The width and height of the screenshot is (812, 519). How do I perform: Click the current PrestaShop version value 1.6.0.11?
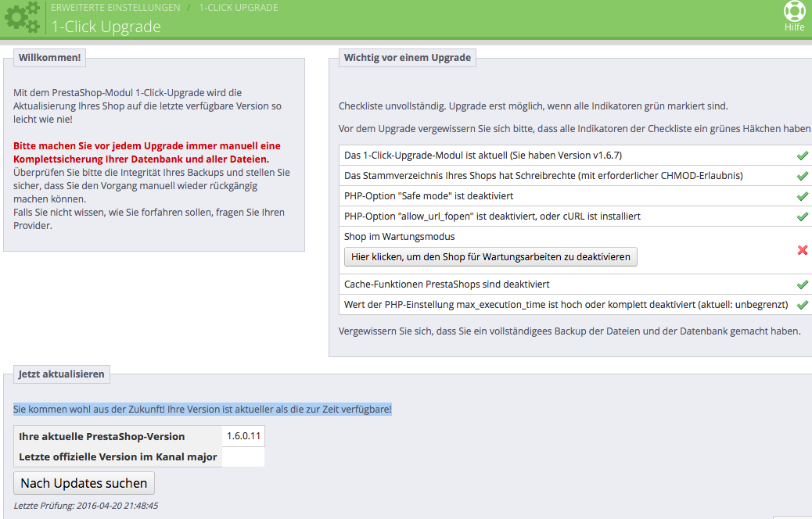pyautogui.click(x=243, y=436)
